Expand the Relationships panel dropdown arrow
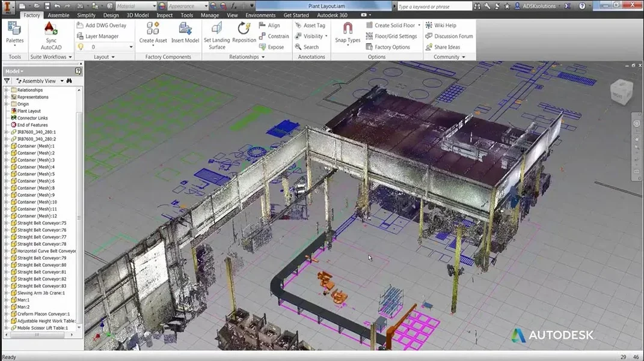Screen dimensions: 644x361 point(263,57)
